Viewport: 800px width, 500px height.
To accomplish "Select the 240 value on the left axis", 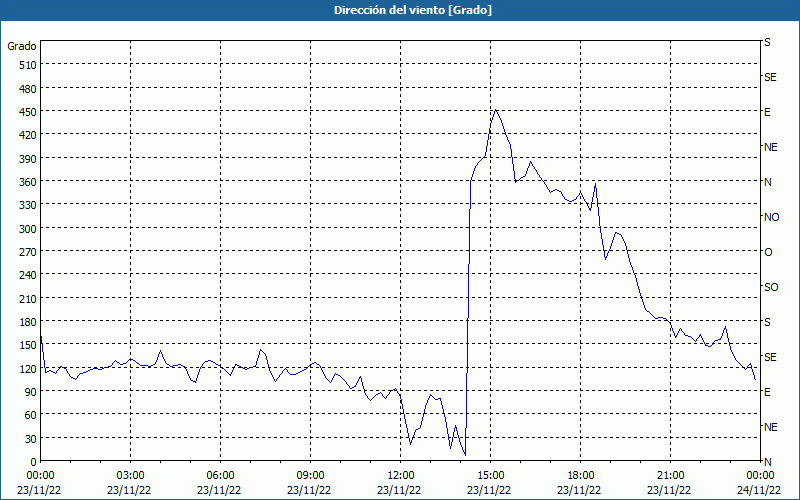I will [x=28, y=276].
